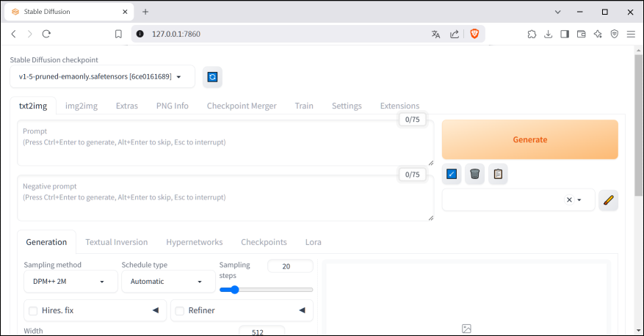Switch to the img2img tab

coord(82,106)
